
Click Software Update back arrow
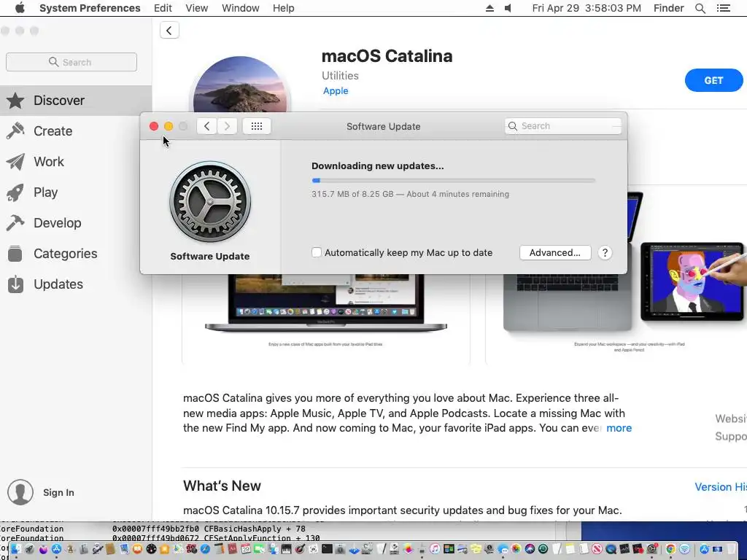pyautogui.click(x=206, y=126)
